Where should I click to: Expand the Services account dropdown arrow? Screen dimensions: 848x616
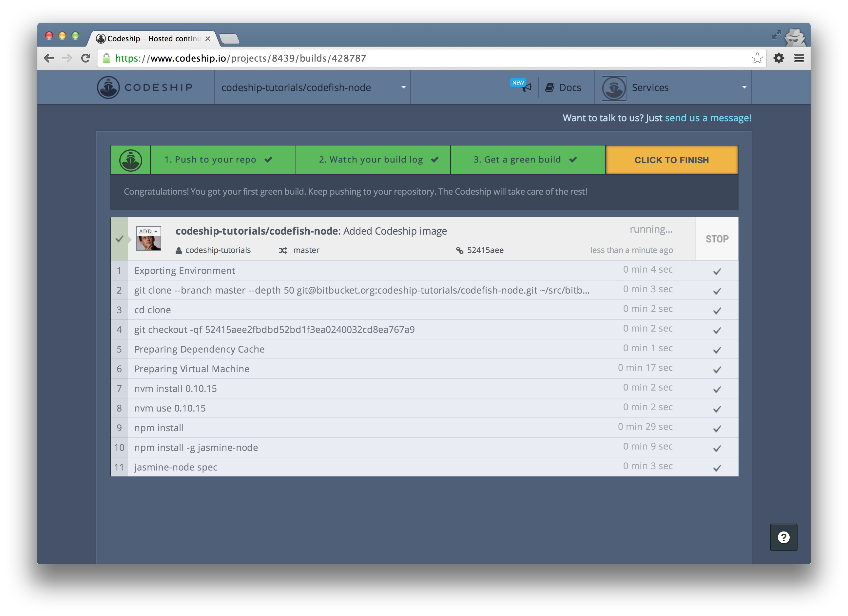click(x=744, y=87)
